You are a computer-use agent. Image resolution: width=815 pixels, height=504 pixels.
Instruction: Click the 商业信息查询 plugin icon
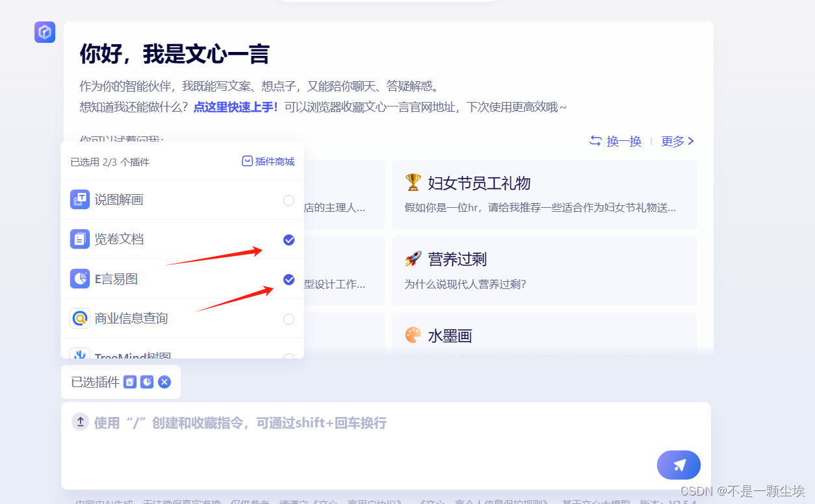coord(80,318)
